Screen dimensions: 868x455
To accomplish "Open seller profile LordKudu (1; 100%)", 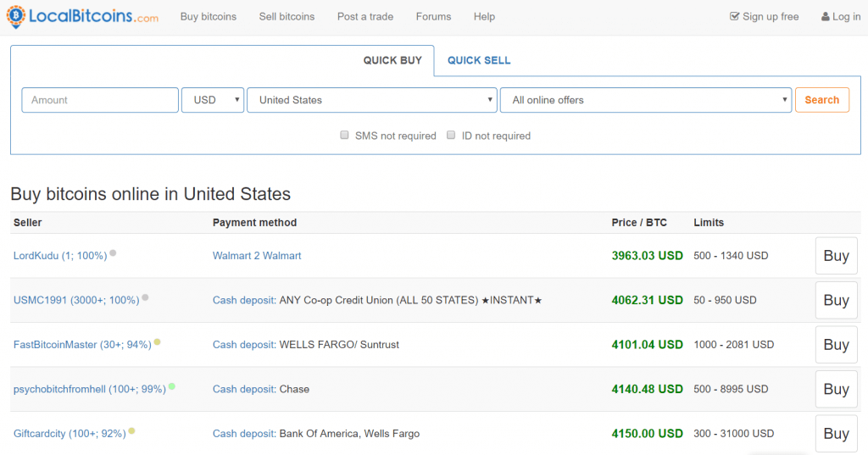I will pos(60,256).
